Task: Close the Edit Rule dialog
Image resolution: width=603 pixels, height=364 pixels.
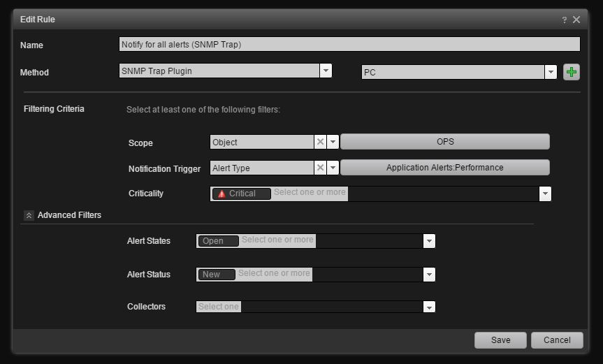Action: (x=576, y=20)
